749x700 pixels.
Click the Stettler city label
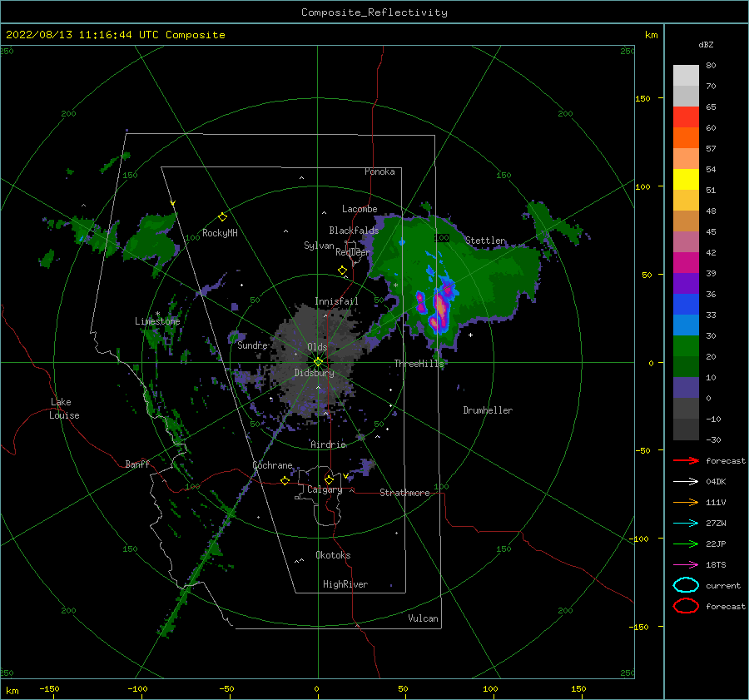click(x=485, y=241)
